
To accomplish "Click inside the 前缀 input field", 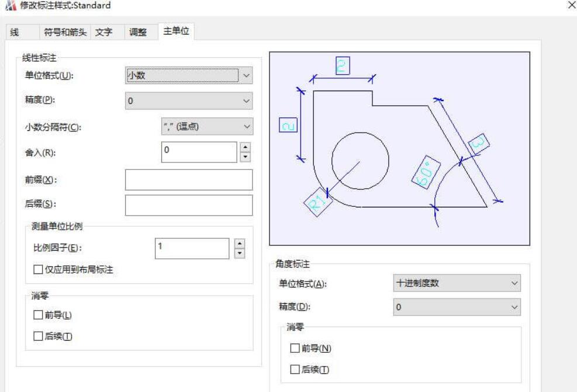I will tap(187, 179).
